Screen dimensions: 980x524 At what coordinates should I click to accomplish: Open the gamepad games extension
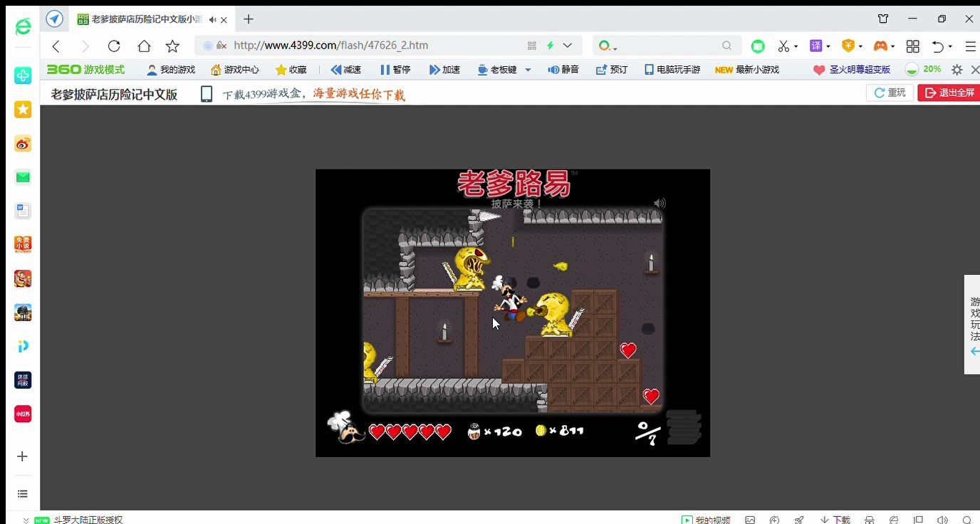pyautogui.click(x=881, y=46)
